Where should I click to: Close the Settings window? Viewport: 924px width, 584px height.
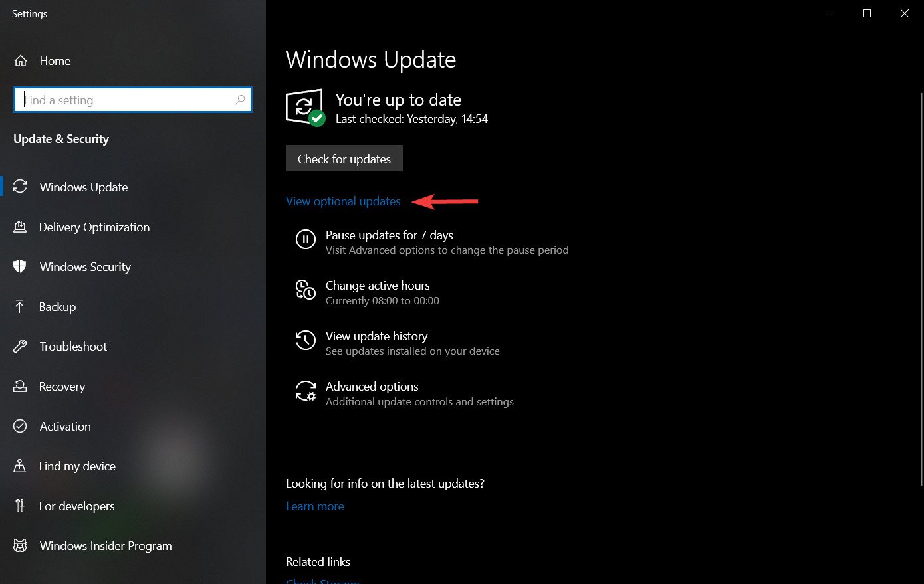click(x=905, y=13)
